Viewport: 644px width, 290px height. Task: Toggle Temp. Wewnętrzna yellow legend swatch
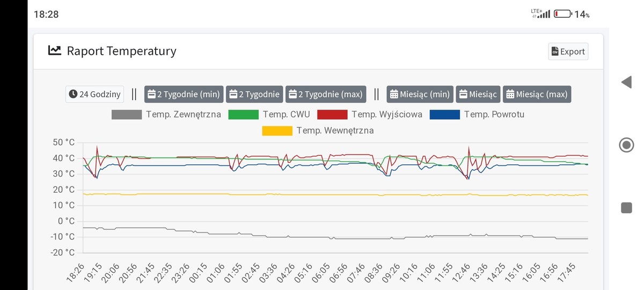pyautogui.click(x=277, y=130)
